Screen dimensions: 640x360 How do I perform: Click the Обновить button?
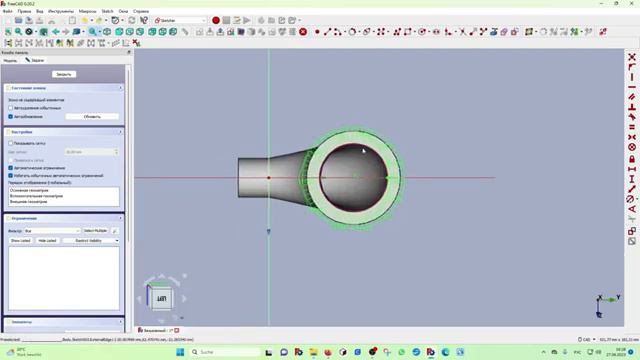[92, 117]
